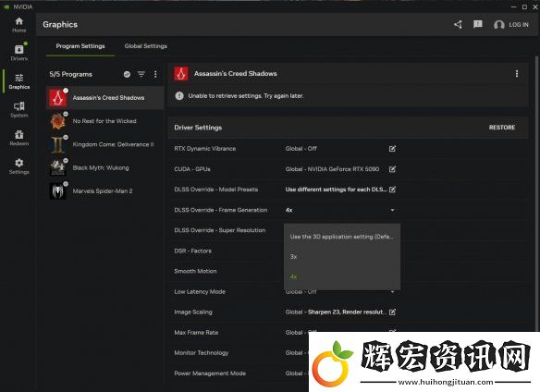Screen dimensions: 540x392
Task: Click LOG IN button
Action: tap(519, 24)
